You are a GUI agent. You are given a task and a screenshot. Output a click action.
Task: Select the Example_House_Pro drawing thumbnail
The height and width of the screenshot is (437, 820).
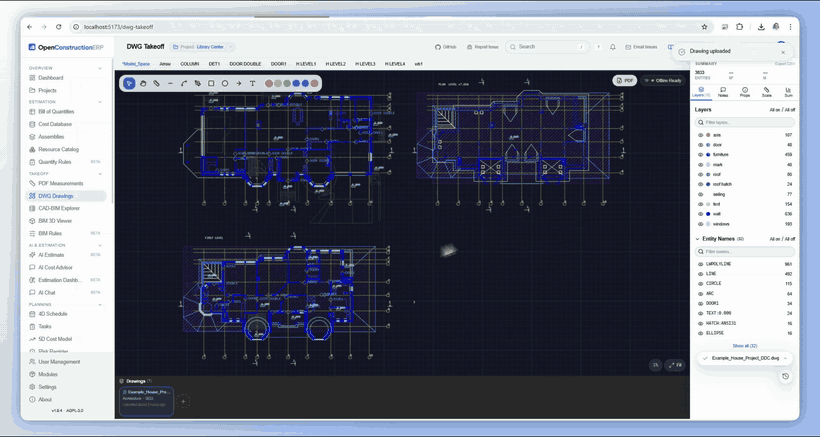point(146,401)
